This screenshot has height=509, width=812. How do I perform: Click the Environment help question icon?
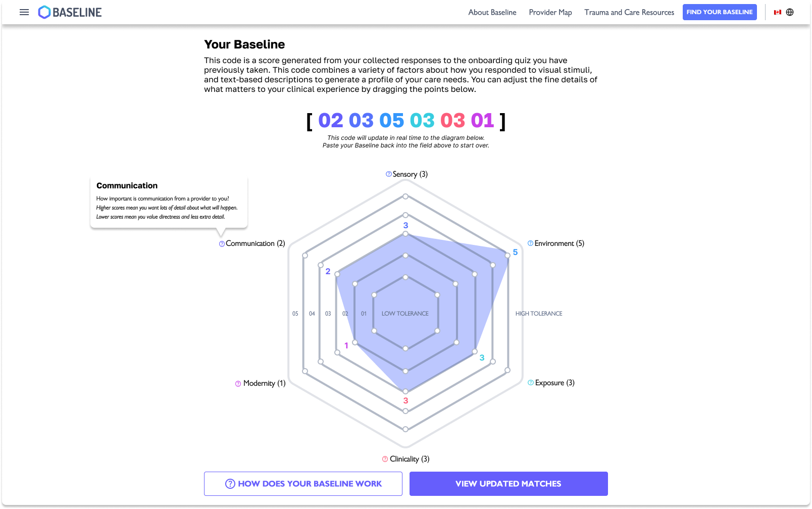[x=530, y=243]
